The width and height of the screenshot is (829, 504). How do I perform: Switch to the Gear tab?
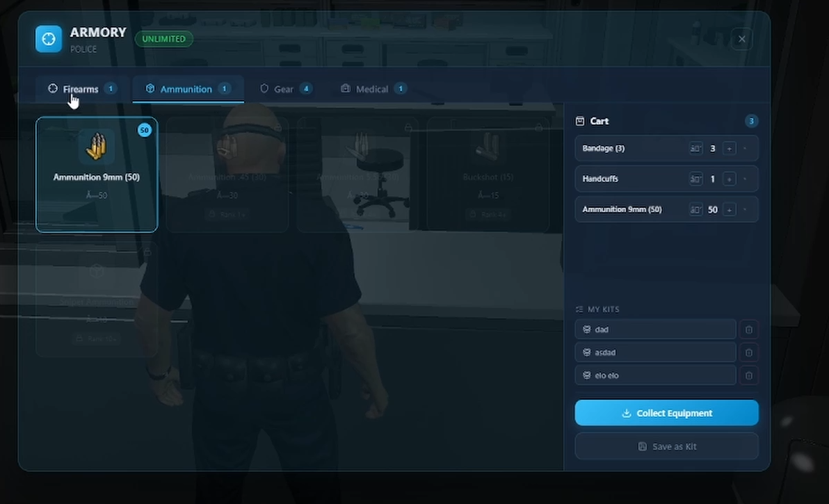[286, 89]
